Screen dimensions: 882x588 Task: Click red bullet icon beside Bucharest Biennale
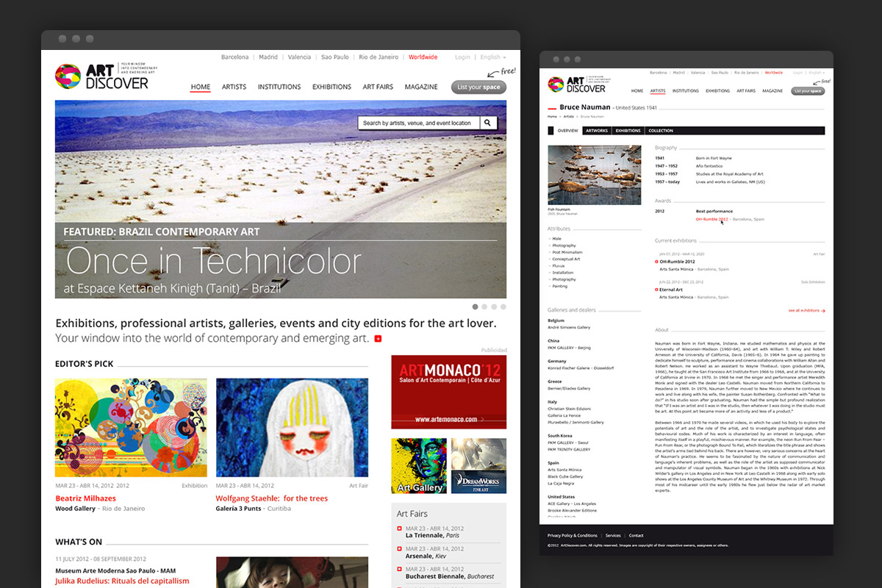(x=400, y=570)
